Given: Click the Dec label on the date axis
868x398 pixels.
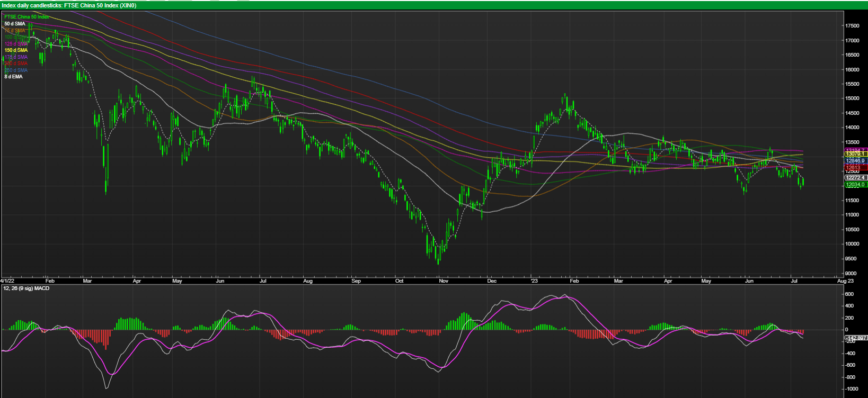Looking at the screenshot, I should tap(492, 281).
